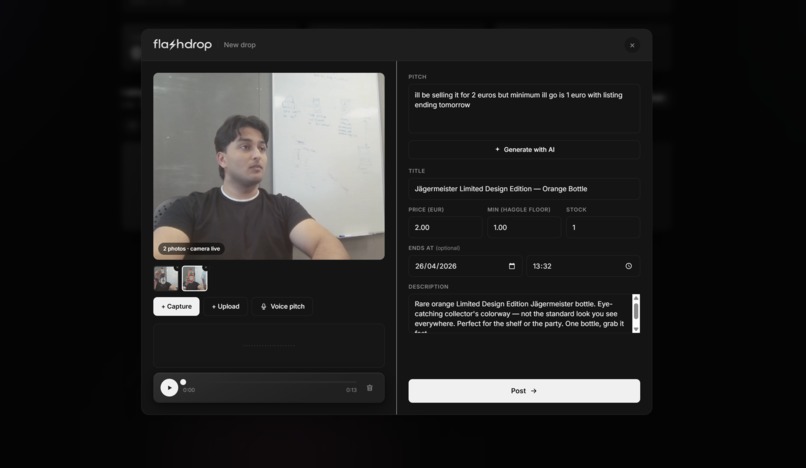Click the 'New drop' header text

[x=240, y=45]
